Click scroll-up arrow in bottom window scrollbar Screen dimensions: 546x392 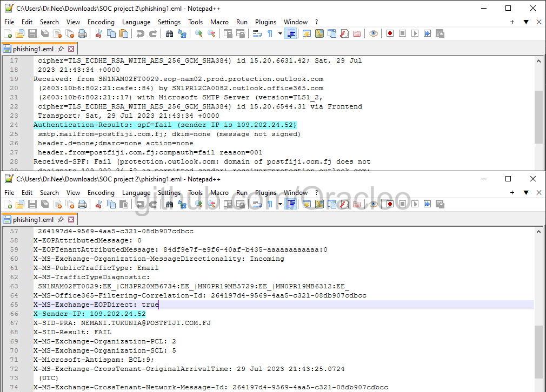click(x=538, y=232)
